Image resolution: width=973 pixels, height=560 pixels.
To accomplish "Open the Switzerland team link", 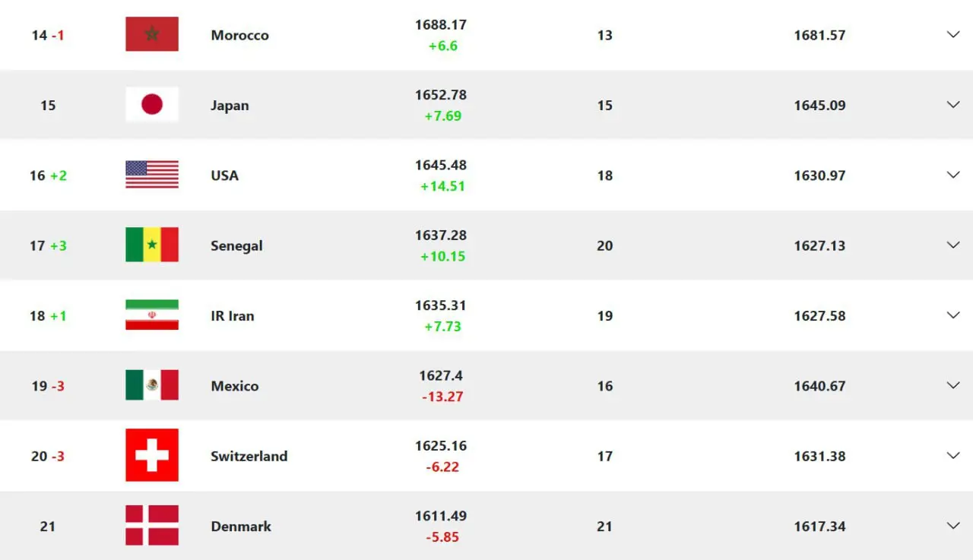I will (249, 456).
